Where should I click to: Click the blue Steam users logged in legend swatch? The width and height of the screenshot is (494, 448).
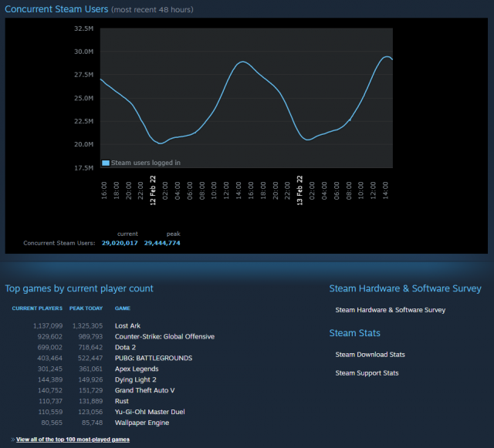(106, 163)
